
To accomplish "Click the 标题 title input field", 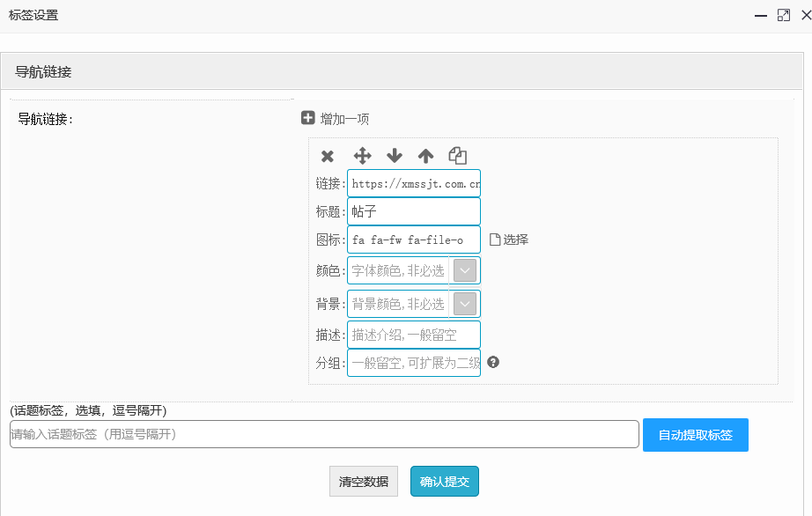I will pyautogui.click(x=414, y=211).
